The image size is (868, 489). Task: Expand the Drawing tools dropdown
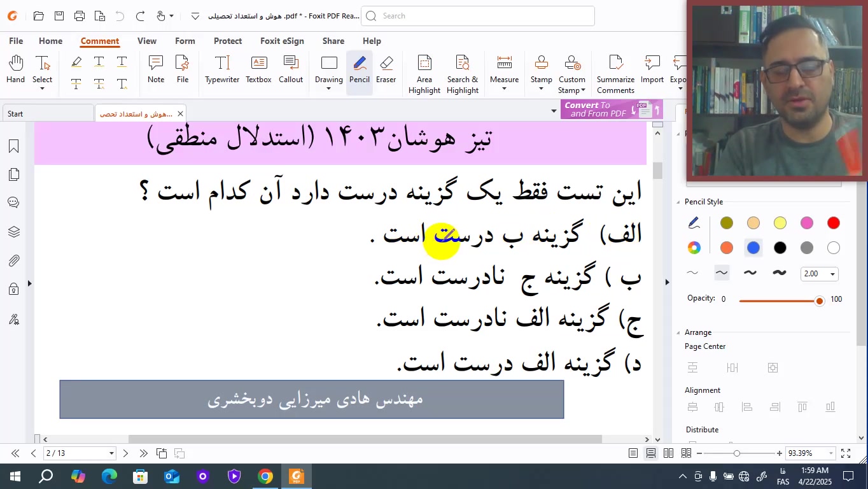tap(328, 89)
